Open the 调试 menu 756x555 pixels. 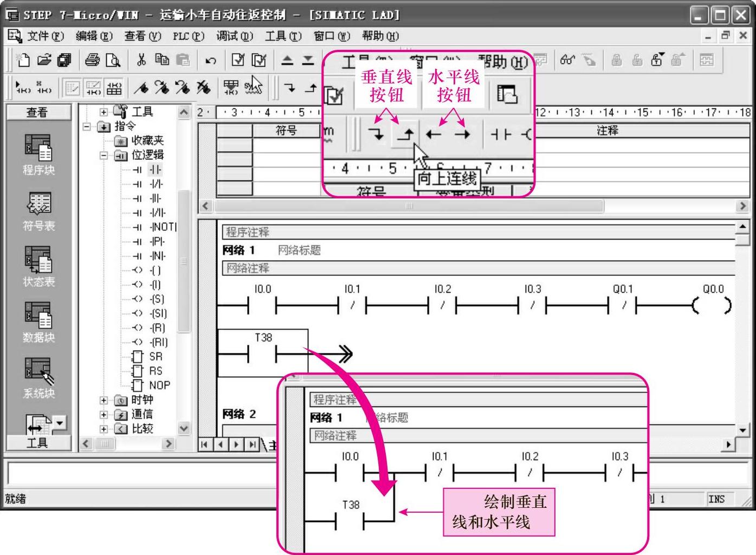click(x=235, y=36)
